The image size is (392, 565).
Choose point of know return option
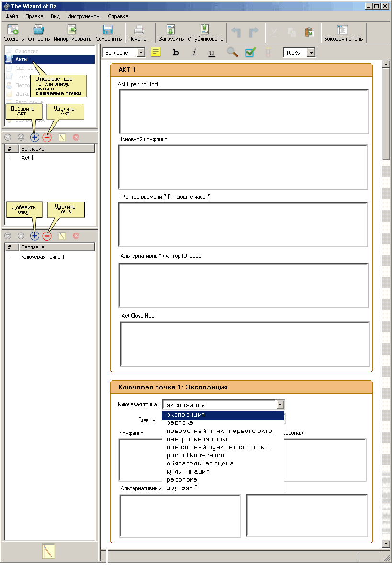223,455
